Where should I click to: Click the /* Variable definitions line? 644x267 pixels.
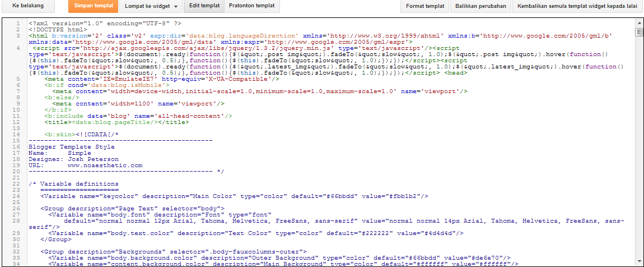73,184
